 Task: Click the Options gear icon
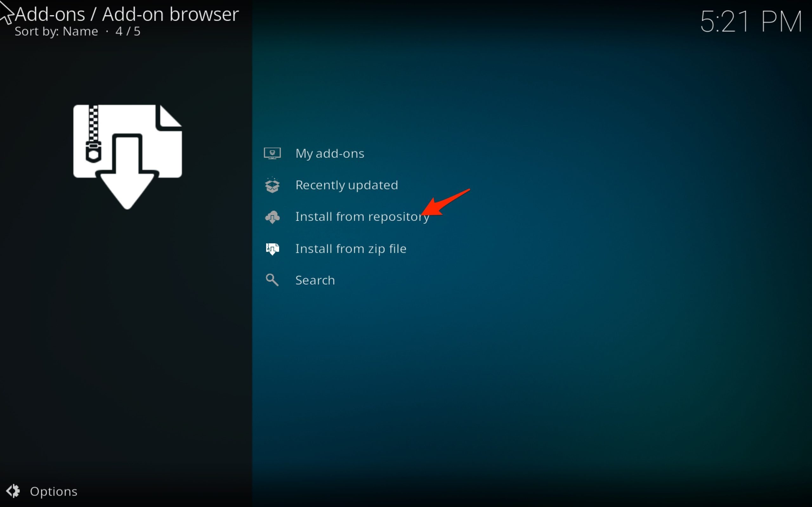(x=13, y=491)
